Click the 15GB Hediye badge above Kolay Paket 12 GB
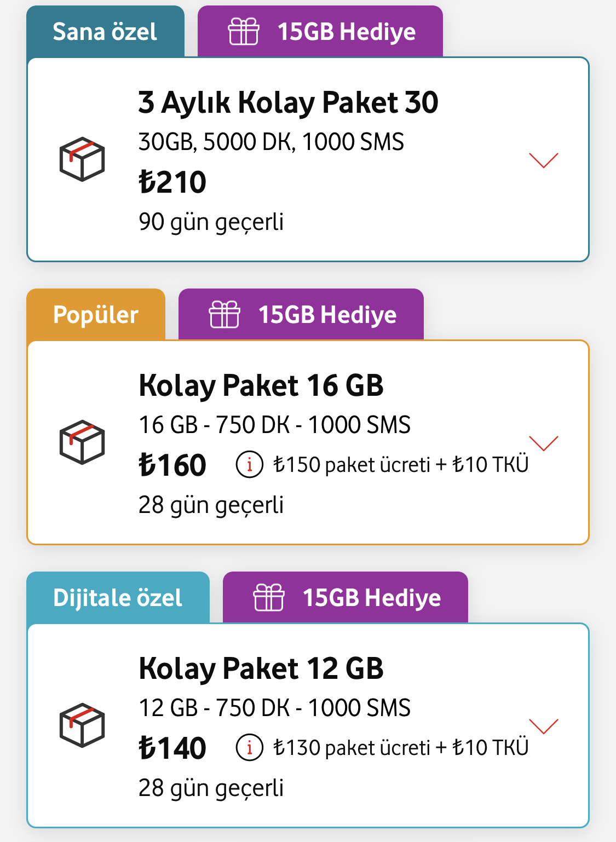 point(346,597)
